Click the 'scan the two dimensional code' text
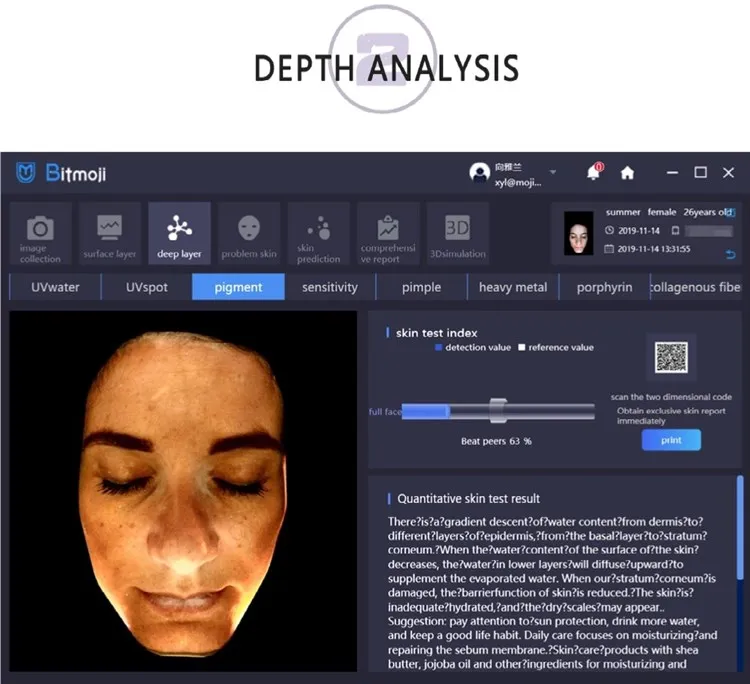This screenshot has height=684, width=750. pos(671,397)
